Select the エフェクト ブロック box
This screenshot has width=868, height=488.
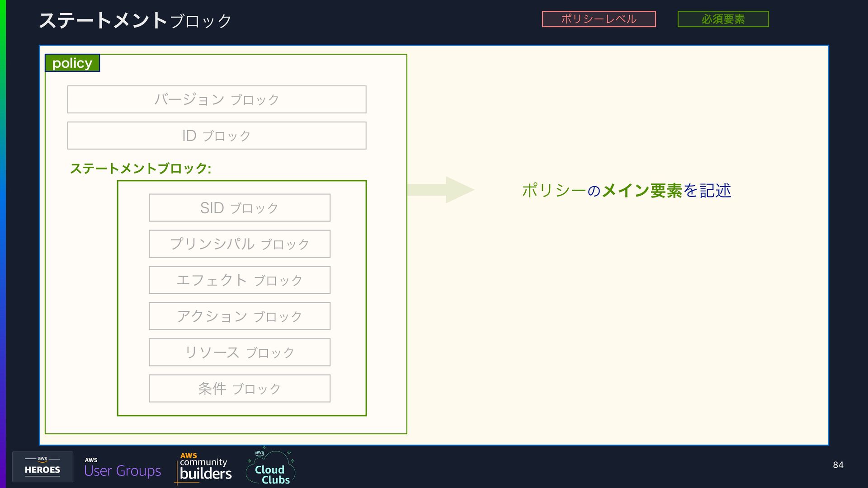tap(240, 280)
